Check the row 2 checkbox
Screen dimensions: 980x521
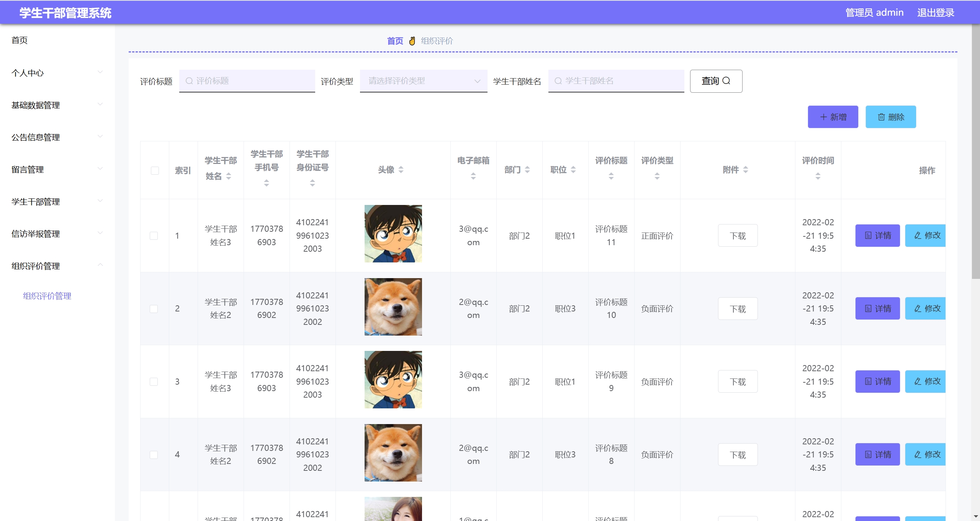(154, 309)
